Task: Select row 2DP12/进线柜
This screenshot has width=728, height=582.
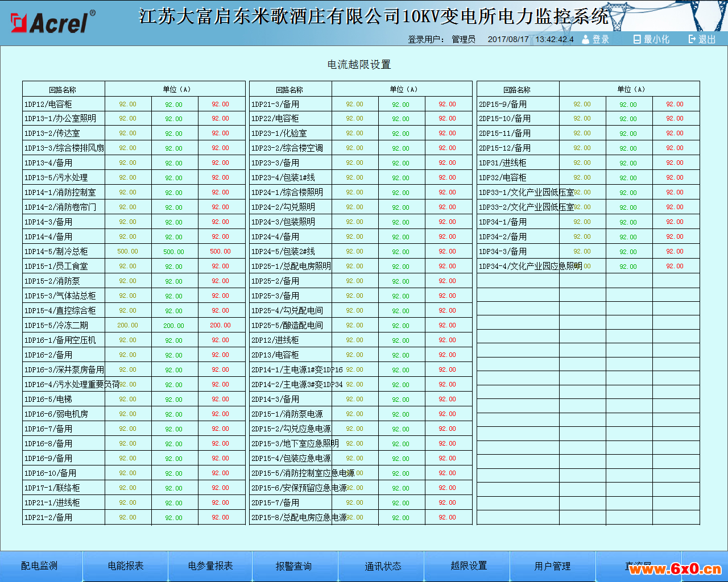Action: [361, 340]
